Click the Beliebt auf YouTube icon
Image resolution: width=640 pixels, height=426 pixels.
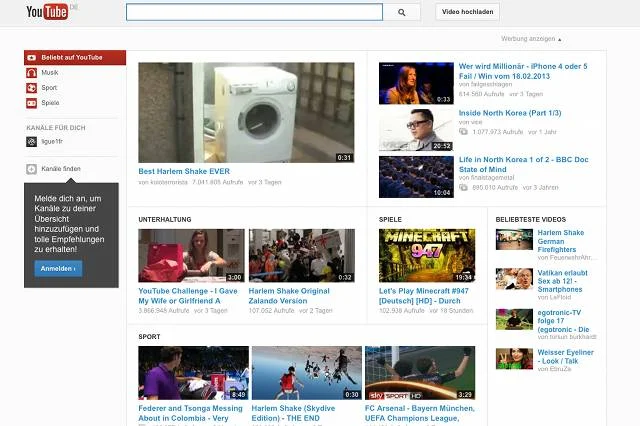pos(31,58)
